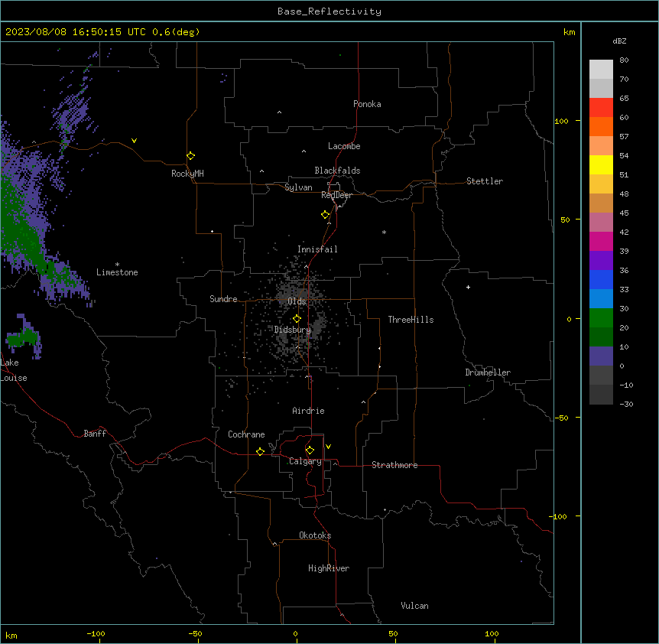The height and width of the screenshot is (644, 659).
Task: Click the RedDeer city label
Action: coord(336,195)
